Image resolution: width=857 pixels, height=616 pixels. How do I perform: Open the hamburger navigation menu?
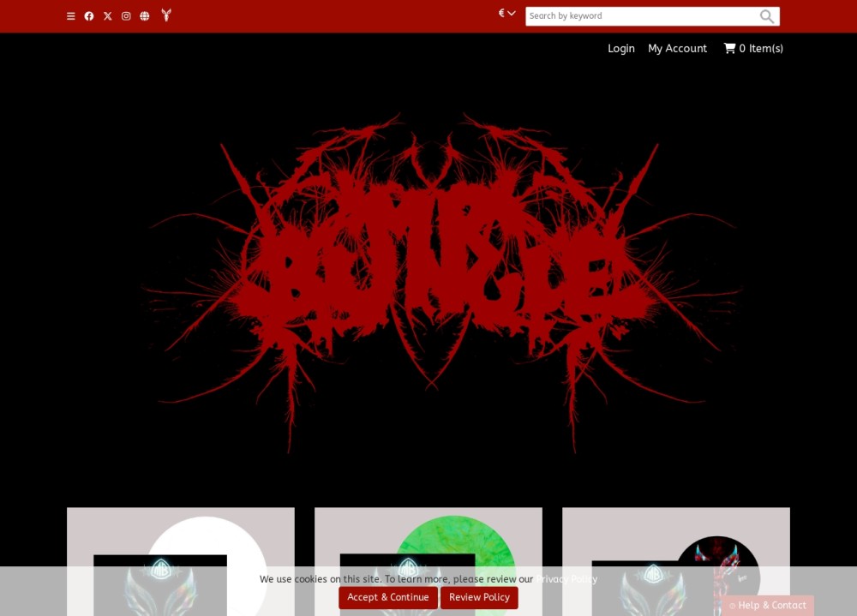click(71, 15)
